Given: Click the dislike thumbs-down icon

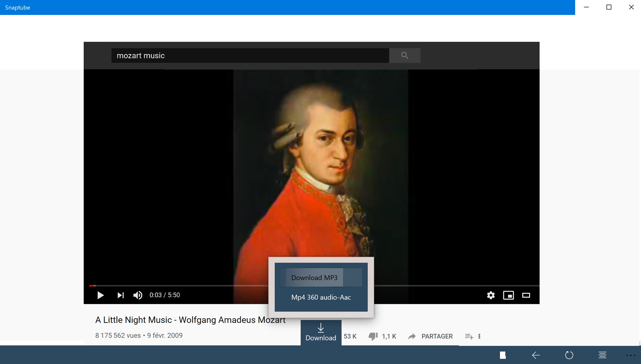Looking at the screenshot, I should pos(373,336).
